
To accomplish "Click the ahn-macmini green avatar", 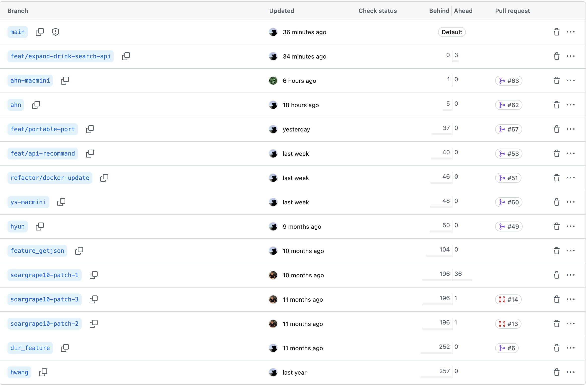I will (x=273, y=81).
